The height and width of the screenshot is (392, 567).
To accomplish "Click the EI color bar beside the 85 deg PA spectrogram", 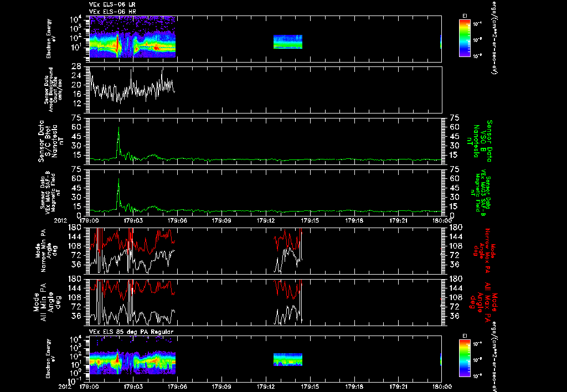I will coord(465,358).
